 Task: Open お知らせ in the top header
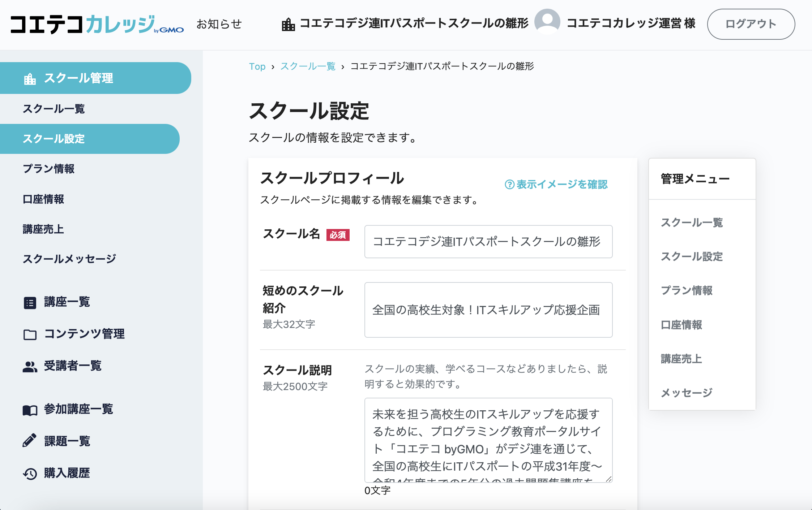(219, 24)
